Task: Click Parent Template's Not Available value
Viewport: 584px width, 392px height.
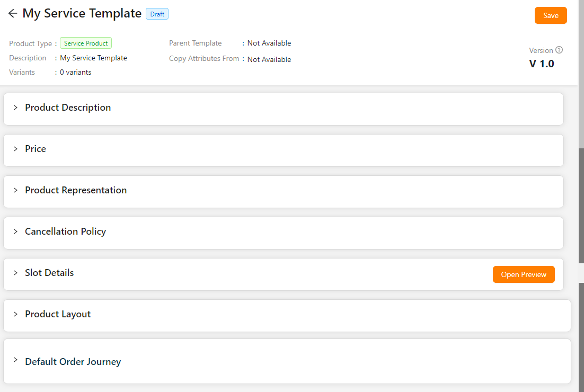Action: tap(269, 43)
